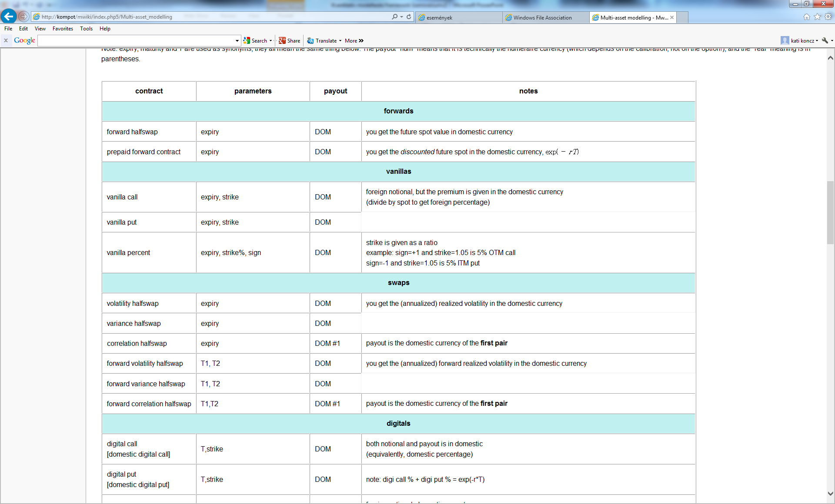This screenshot has width=835, height=504.
Task: Click the 'forward variance halfswap' cell
Action: coord(149,384)
